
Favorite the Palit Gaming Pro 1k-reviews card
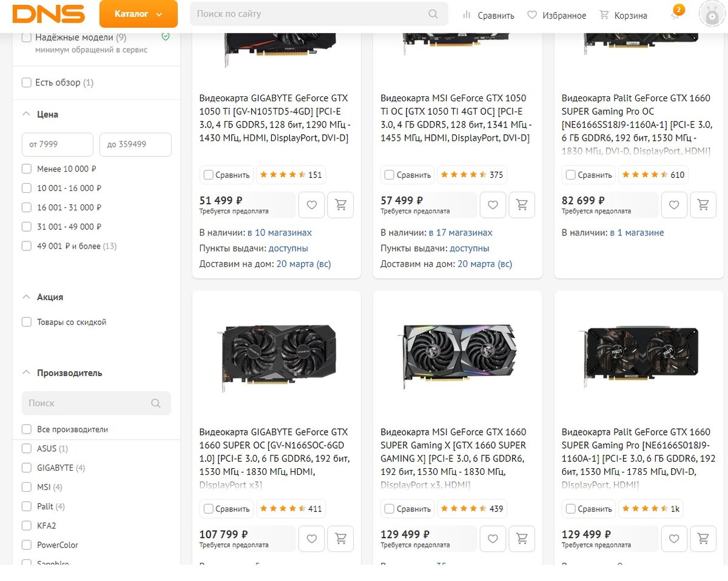click(674, 539)
